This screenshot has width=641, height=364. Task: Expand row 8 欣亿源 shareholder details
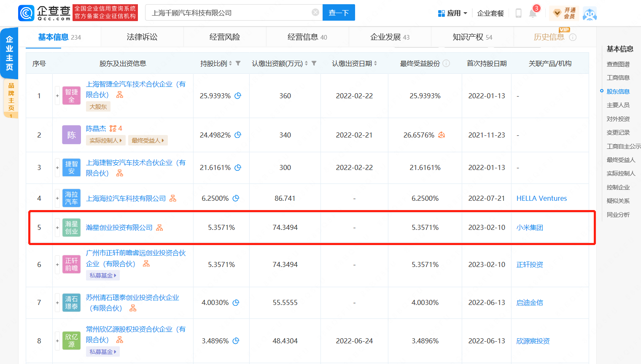tap(57, 341)
